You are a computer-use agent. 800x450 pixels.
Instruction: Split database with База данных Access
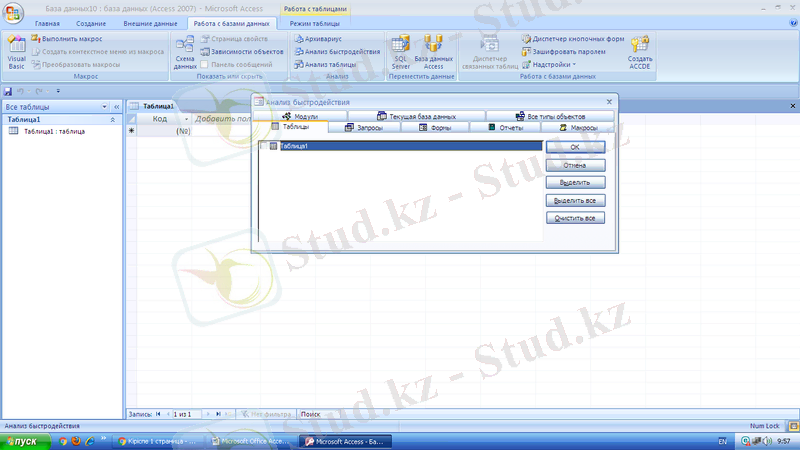pyautogui.click(x=433, y=52)
